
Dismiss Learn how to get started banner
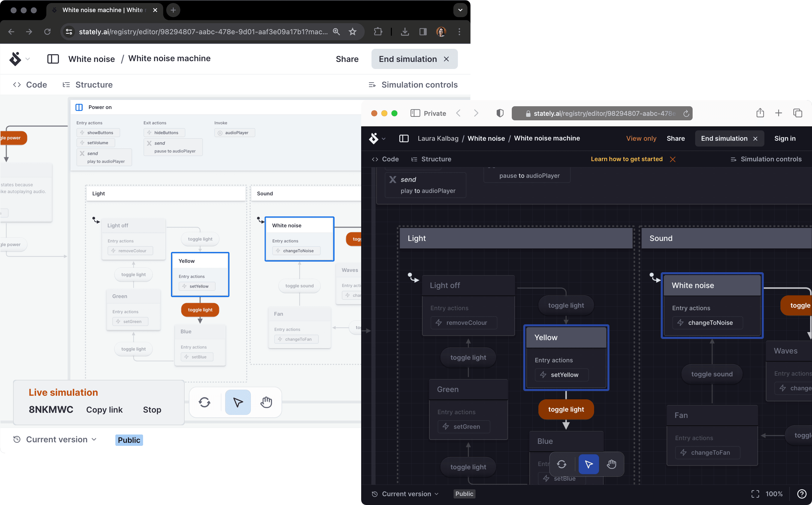(673, 159)
